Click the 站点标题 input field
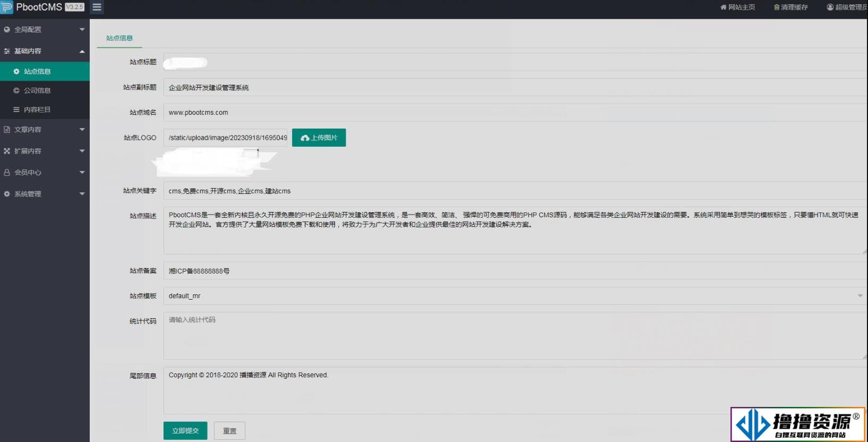 click(x=515, y=62)
